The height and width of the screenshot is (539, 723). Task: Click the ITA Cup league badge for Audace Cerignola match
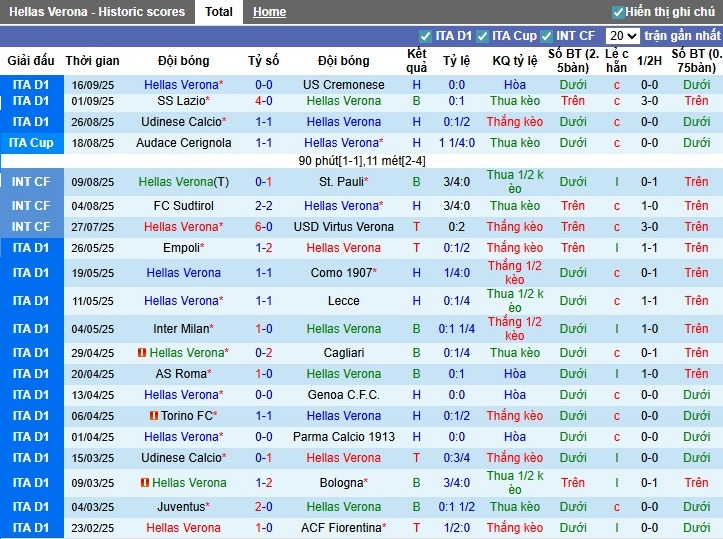pos(30,143)
